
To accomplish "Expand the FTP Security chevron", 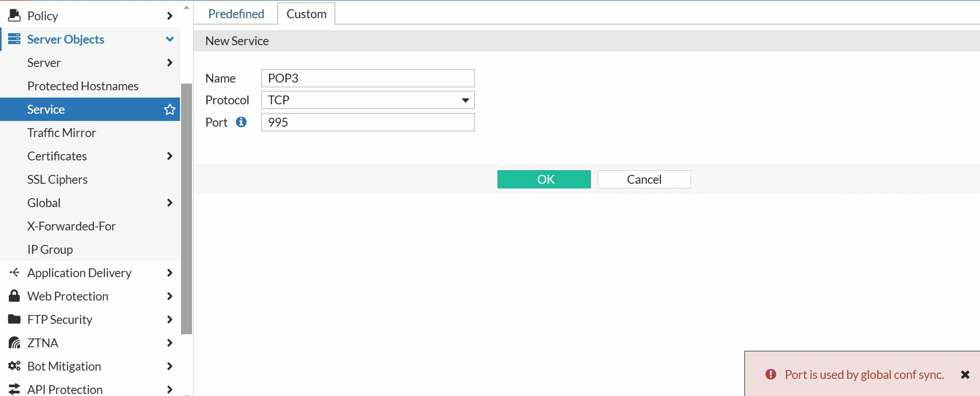I will tap(170, 320).
